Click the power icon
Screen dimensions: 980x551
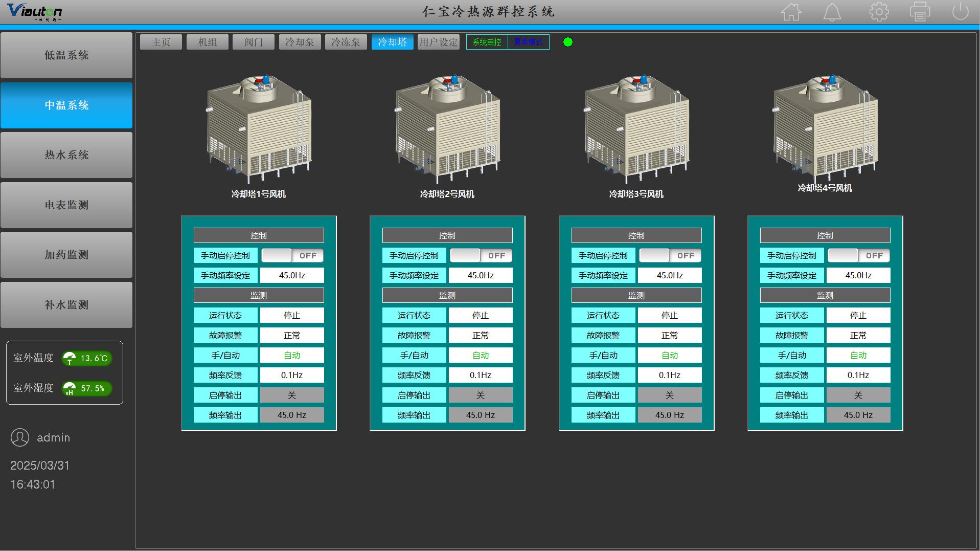[x=960, y=12]
